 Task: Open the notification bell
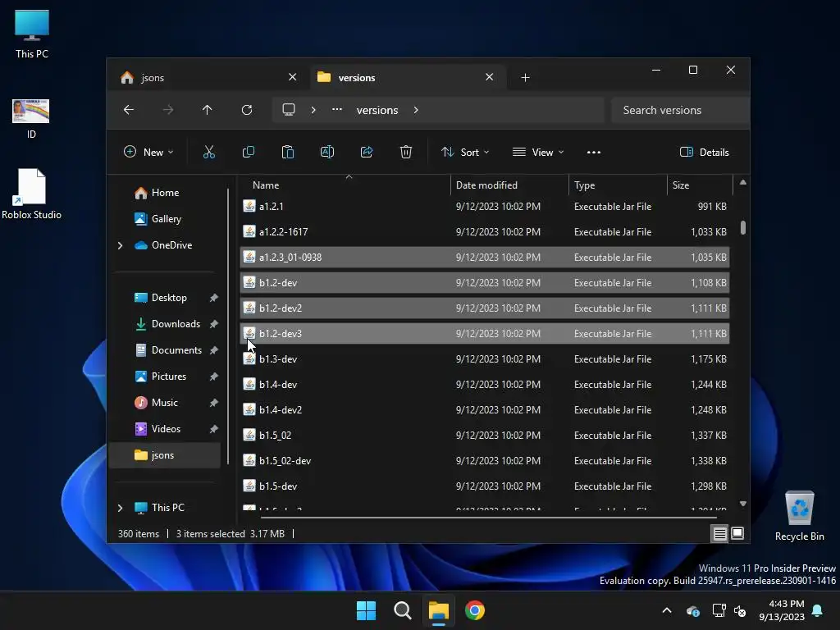[x=818, y=610]
